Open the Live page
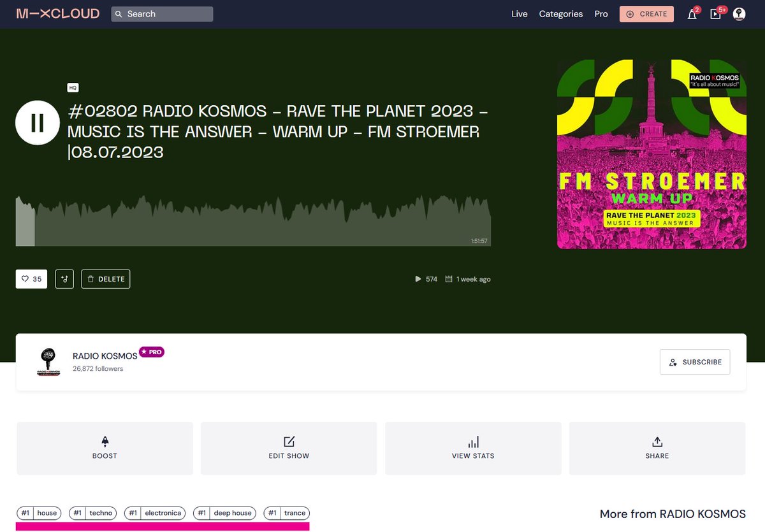765x532 pixels. click(520, 14)
